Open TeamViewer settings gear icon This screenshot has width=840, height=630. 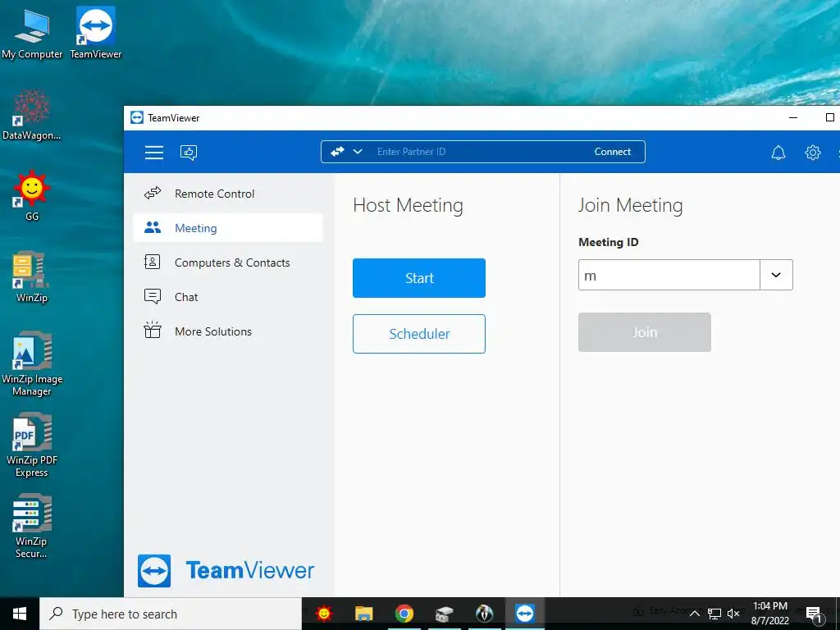point(813,153)
